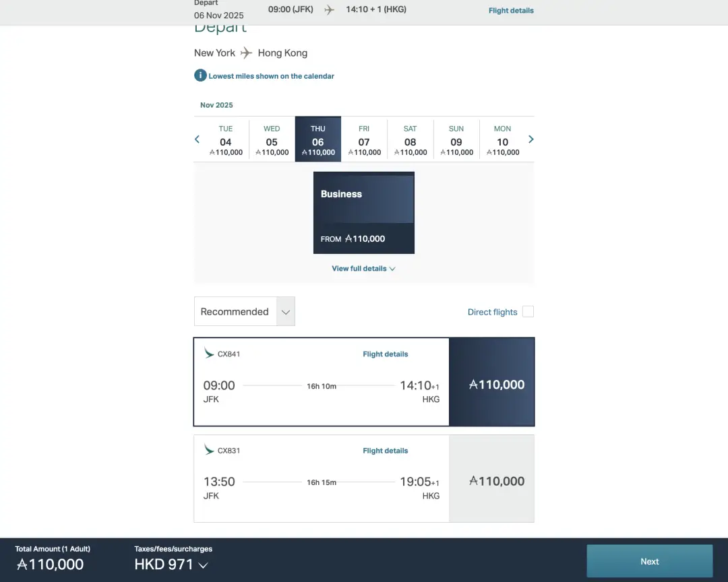The height and width of the screenshot is (582, 728).
Task: Open Flight details in the top summary bar
Action: pyautogui.click(x=511, y=11)
